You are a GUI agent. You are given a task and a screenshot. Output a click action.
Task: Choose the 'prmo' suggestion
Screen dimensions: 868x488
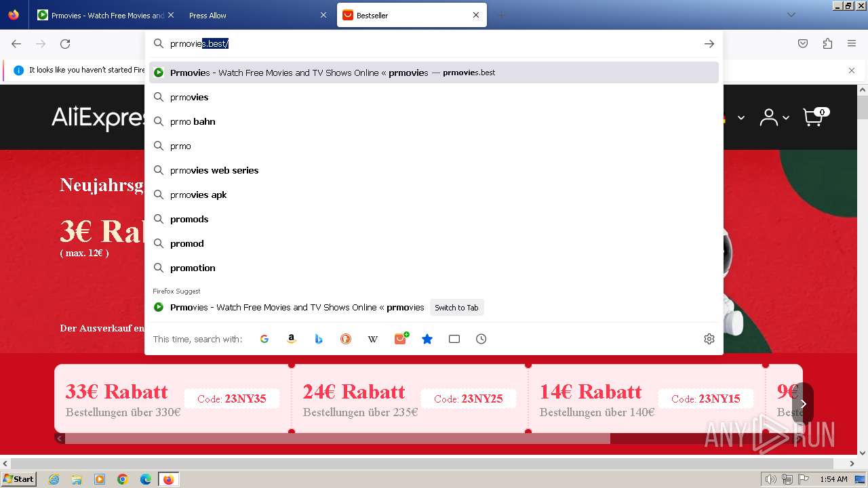click(x=434, y=146)
